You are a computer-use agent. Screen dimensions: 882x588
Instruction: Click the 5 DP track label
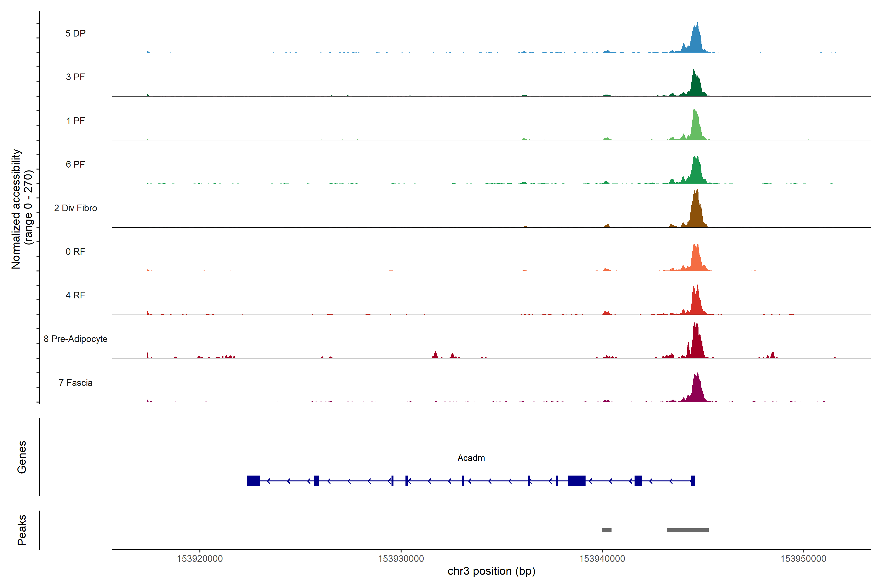tap(75, 33)
